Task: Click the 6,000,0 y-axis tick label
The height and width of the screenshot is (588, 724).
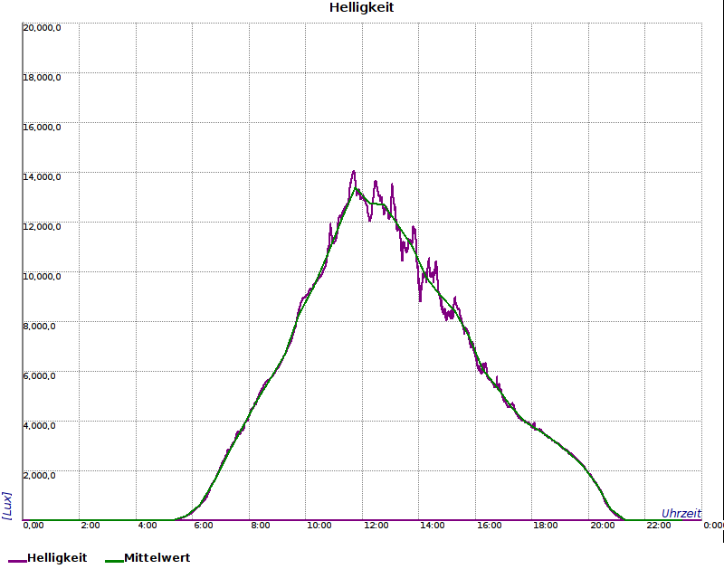Action: click(x=39, y=376)
